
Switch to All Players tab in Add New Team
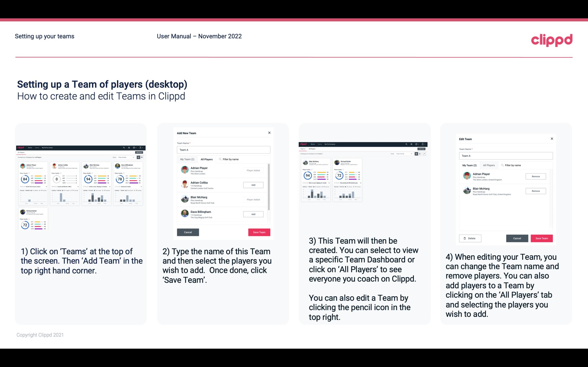(206, 159)
